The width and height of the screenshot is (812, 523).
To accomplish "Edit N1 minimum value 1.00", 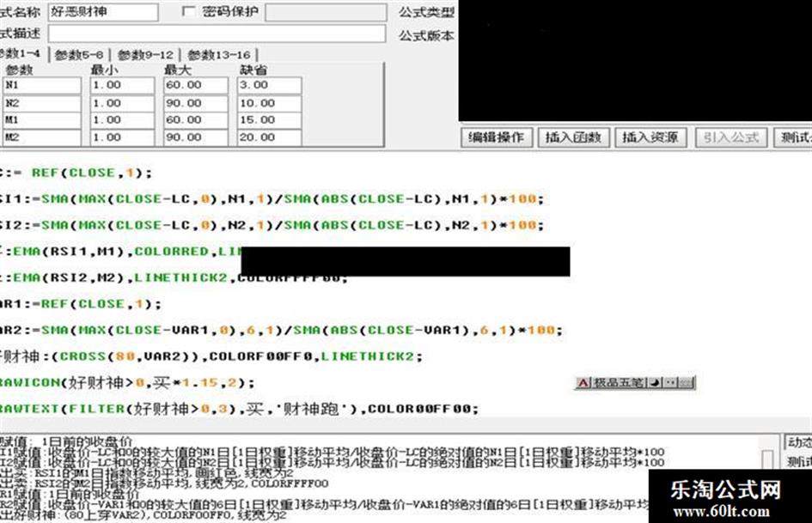I will click(x=122, y=85).
